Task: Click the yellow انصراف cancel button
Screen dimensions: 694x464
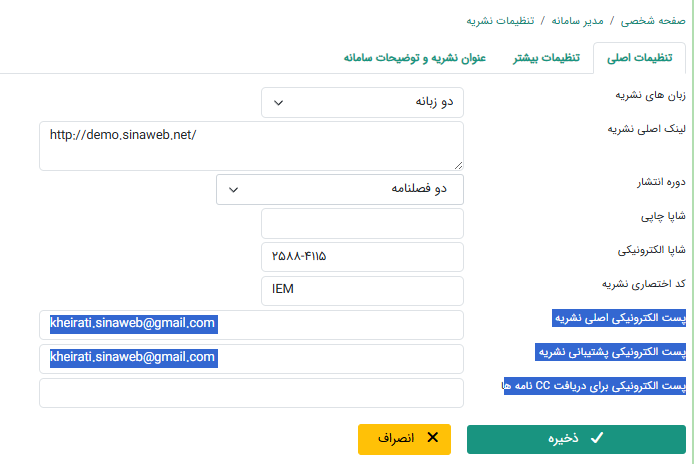Action: (x=404, y=438)
